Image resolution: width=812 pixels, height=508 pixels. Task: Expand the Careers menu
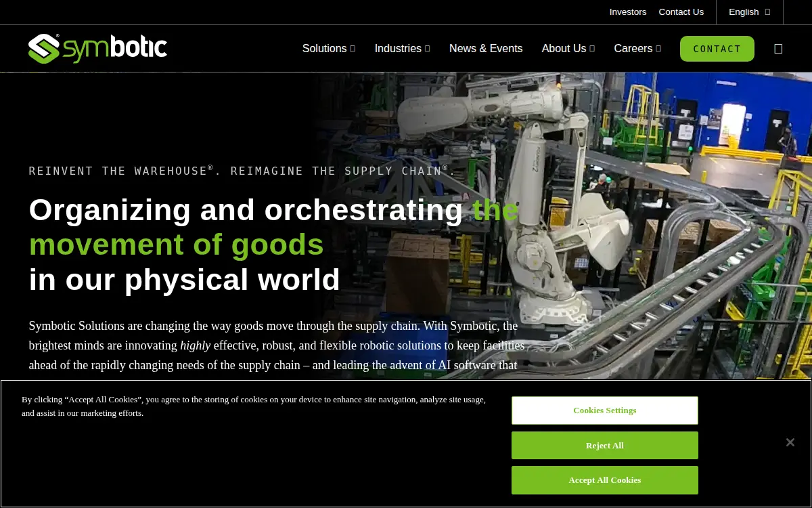coord(637,49)
